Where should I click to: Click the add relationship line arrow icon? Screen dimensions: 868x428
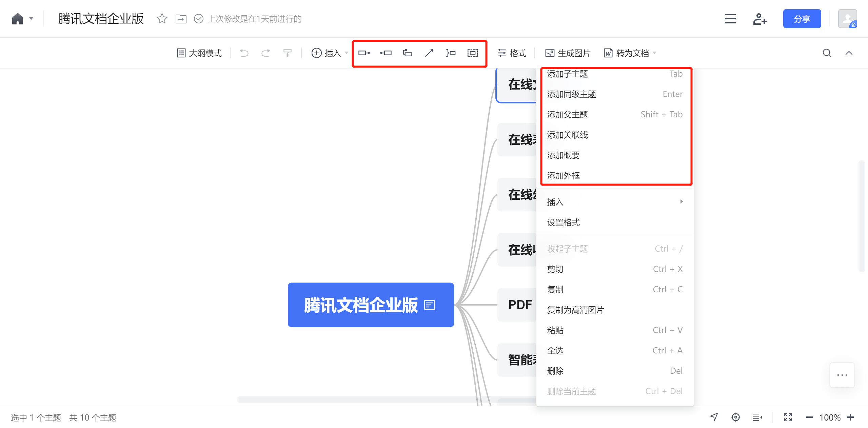[429, 53]
